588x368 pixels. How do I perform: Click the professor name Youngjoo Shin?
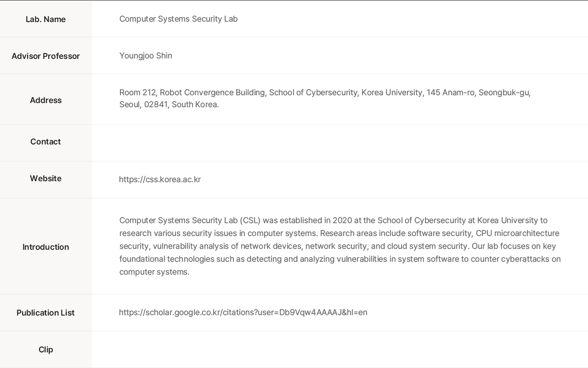click(x=146, y=56)
